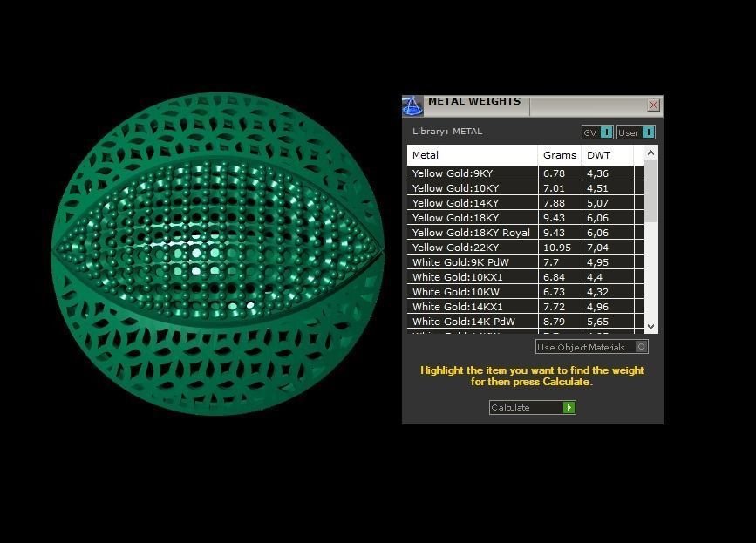Select the White Gold:10KX1 row
This screenshot has height=543, width=756.
coord(525,277)
